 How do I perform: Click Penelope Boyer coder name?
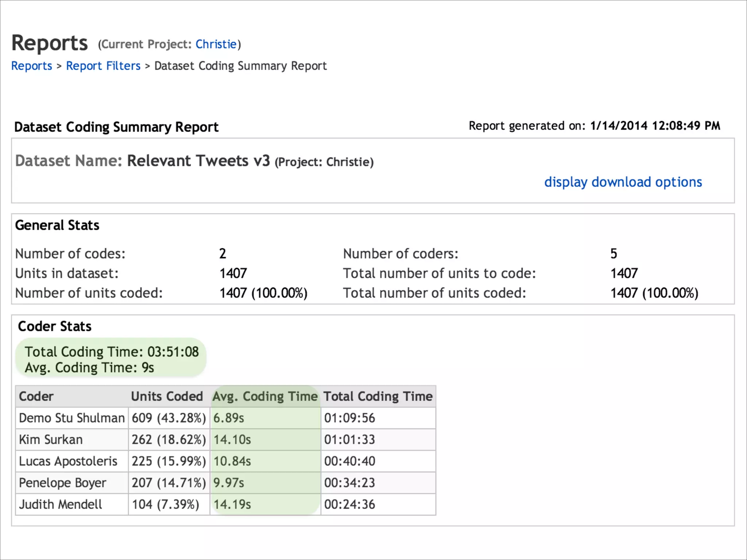click(62, 483)
